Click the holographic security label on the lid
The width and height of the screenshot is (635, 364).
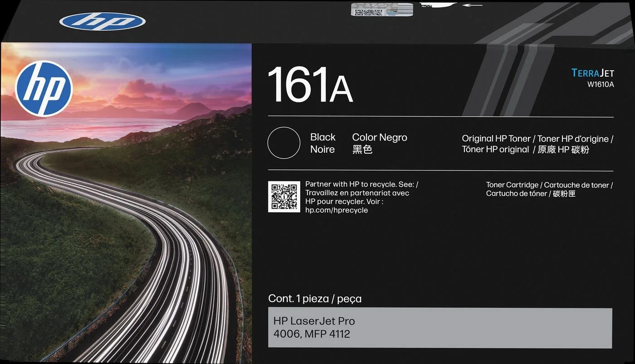click(382, 10)
